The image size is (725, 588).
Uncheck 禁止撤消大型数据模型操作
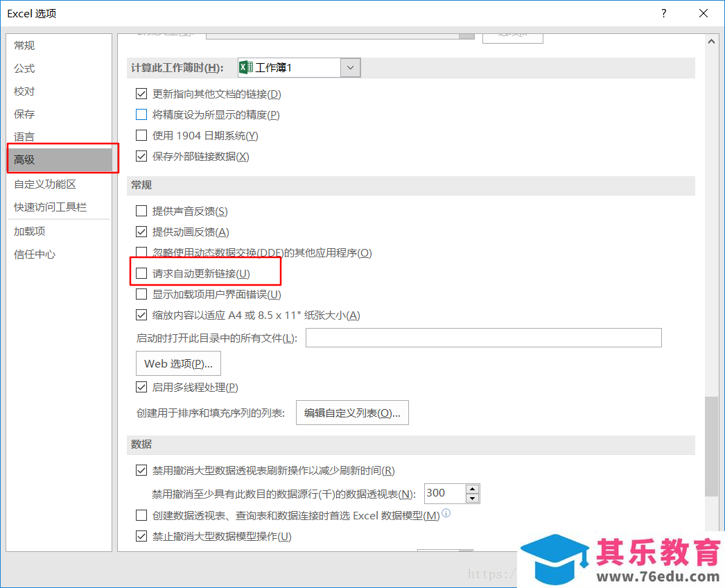(x=141, y=536)
